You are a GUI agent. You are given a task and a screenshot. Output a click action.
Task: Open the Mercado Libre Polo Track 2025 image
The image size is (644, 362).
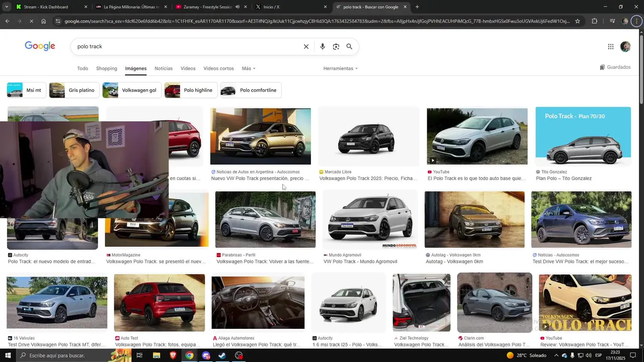click(x=369, y=136)
